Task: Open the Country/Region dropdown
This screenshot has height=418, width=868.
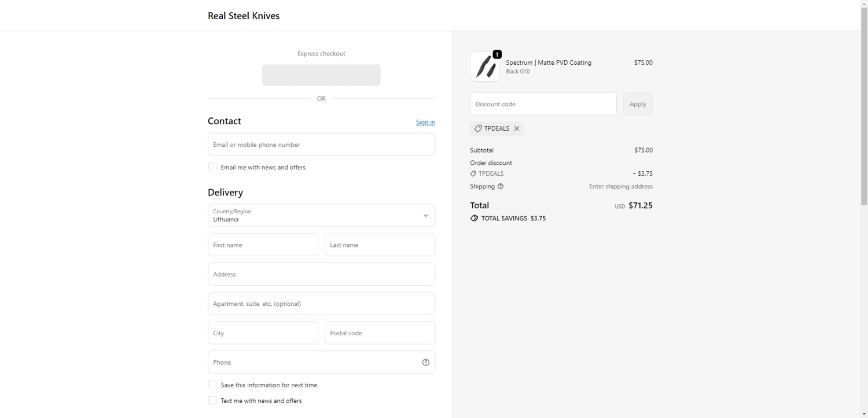Action: click(x=321, y=216)
